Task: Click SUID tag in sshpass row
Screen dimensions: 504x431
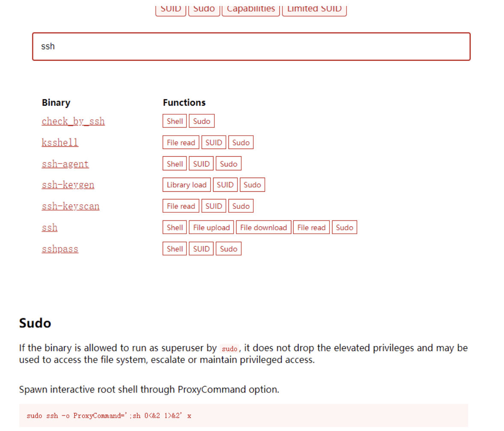Action: pyautogui.click(x=201, y=249)
